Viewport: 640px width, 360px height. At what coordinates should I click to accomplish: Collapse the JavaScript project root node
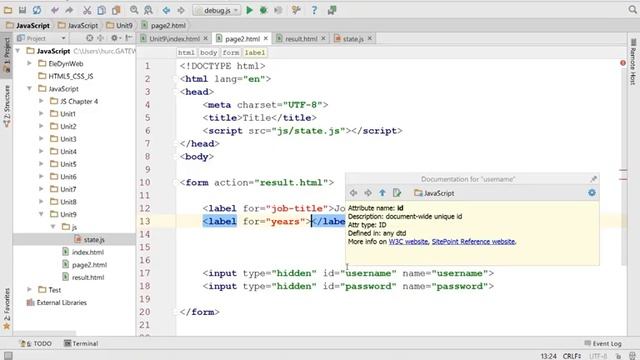18,51
